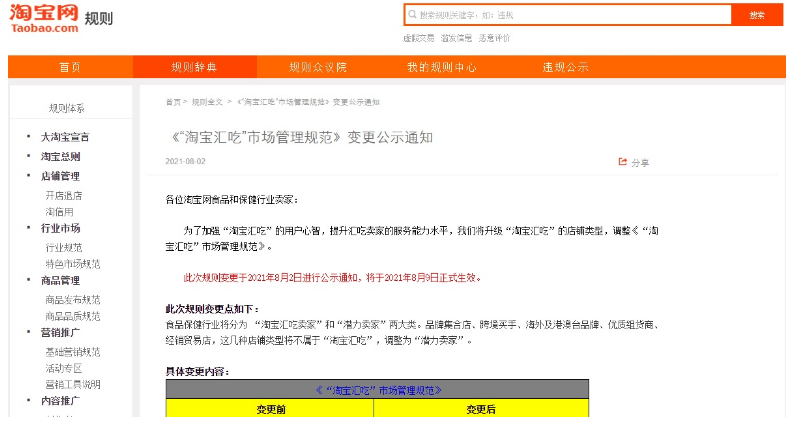Go to 我的规则中心 tab
The width and height of the screenshot is (790, 430).
[x=441, y=67]
